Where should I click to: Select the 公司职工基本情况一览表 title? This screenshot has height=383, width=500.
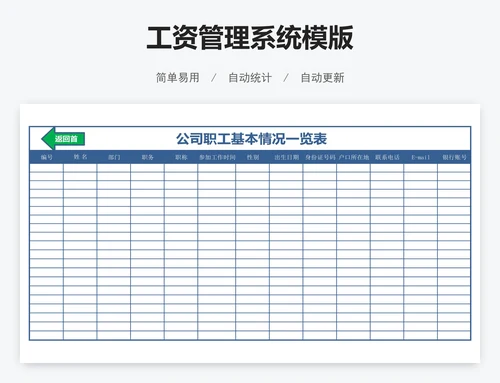click(251, 139)
